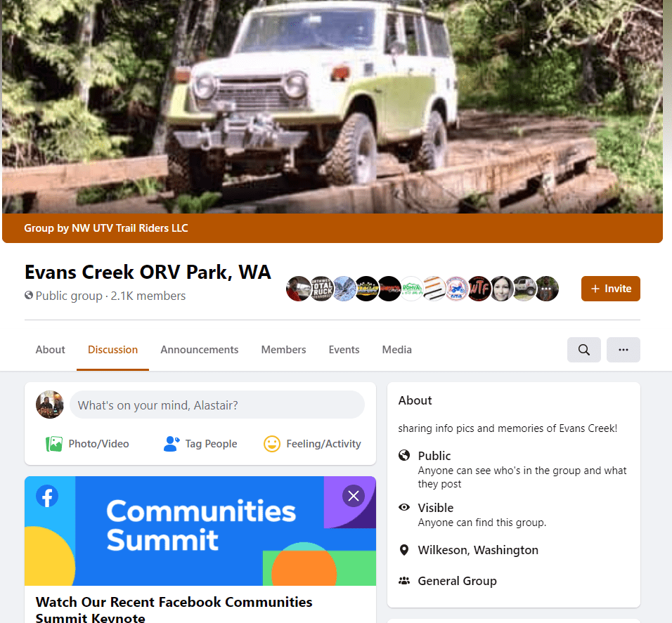Click the Total Truck member avatar
The width and height of the screenshot is (672, 623).
(x=321, y=289)
